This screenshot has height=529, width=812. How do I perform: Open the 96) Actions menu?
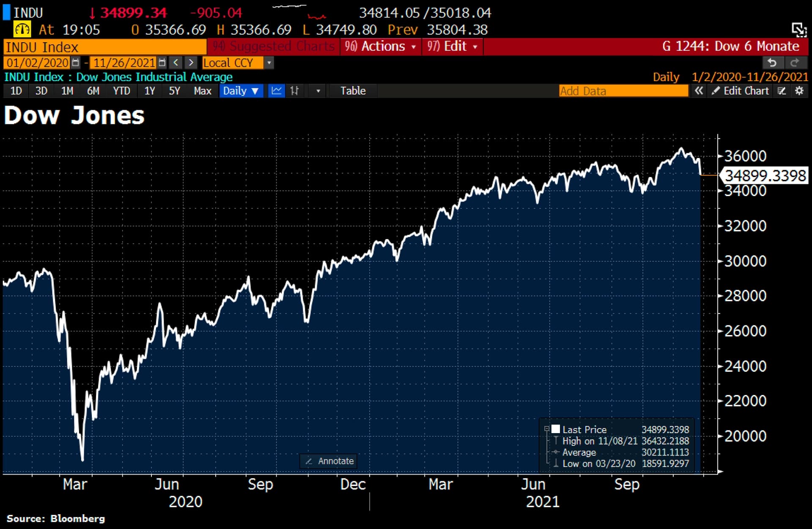(x=380, y=46)
